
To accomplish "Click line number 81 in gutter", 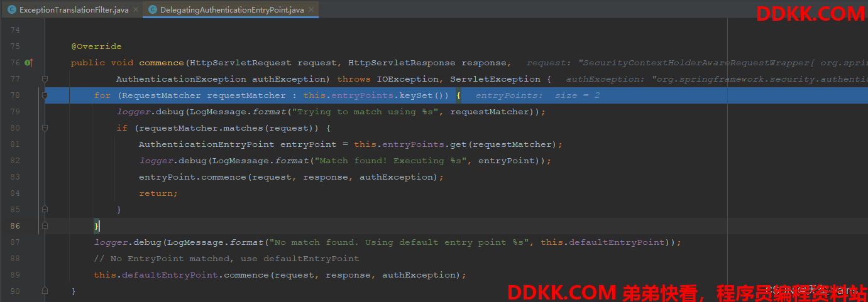I will click(x=15, y=144).
